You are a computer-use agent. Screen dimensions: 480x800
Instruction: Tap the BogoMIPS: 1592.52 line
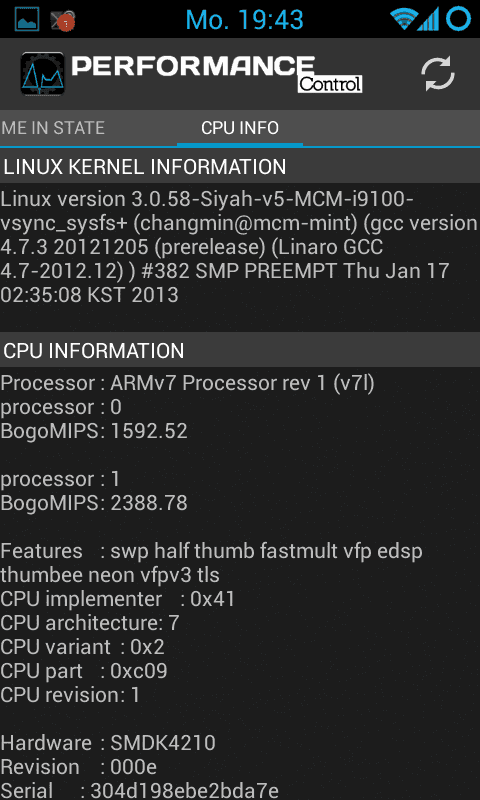pos(94,432)
